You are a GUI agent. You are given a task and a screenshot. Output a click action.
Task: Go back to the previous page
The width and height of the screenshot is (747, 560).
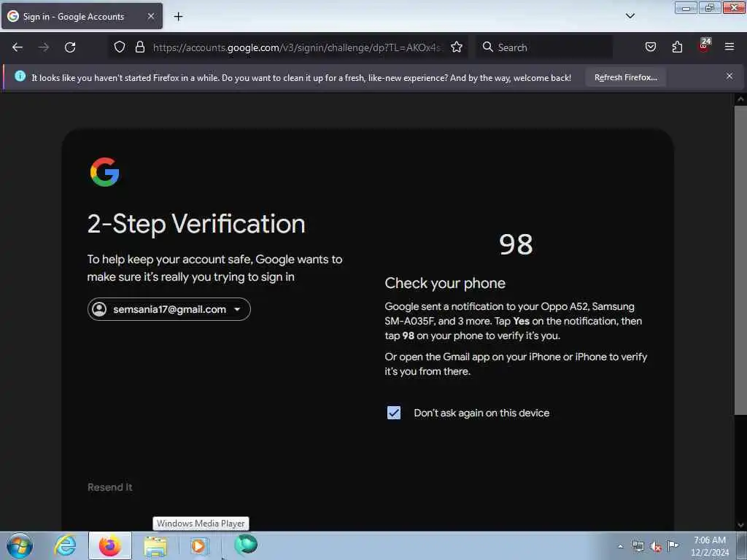pyautogui.click(x=18, y=47)
